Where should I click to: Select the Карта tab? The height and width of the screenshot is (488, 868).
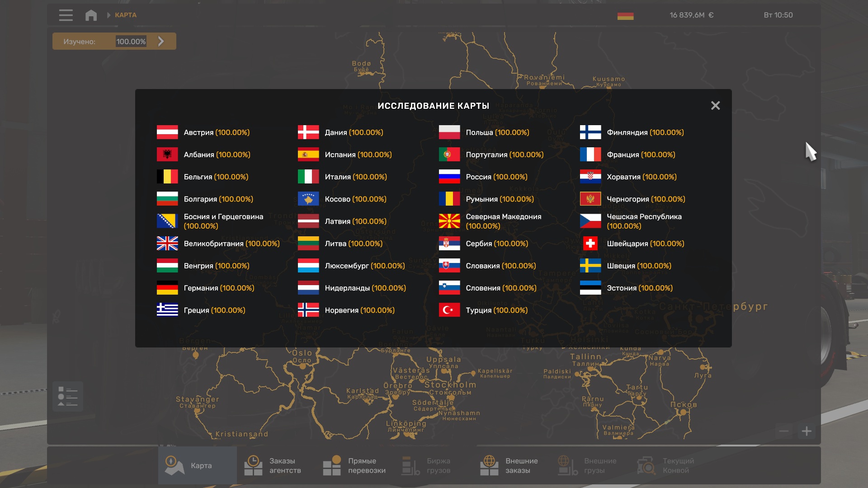click(197, 465)
